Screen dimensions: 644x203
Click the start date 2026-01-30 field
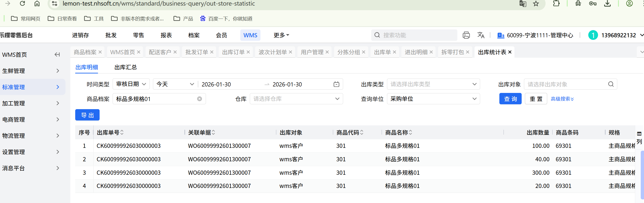[x=216, y=84]
